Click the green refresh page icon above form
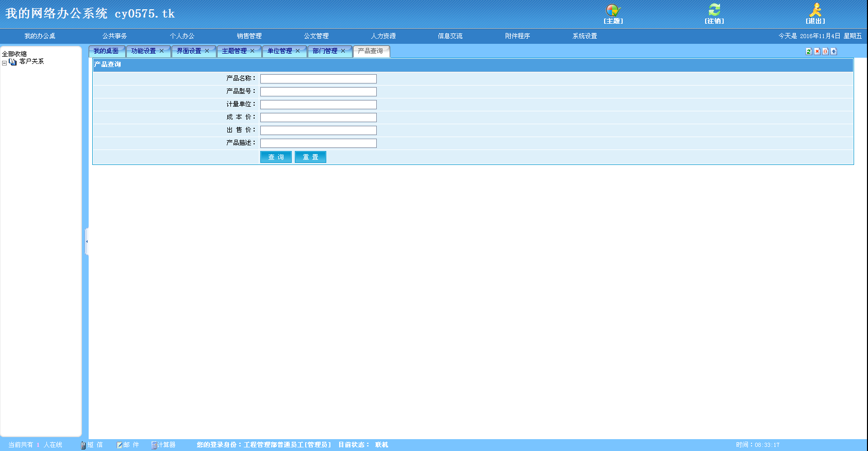 point(809,52)
